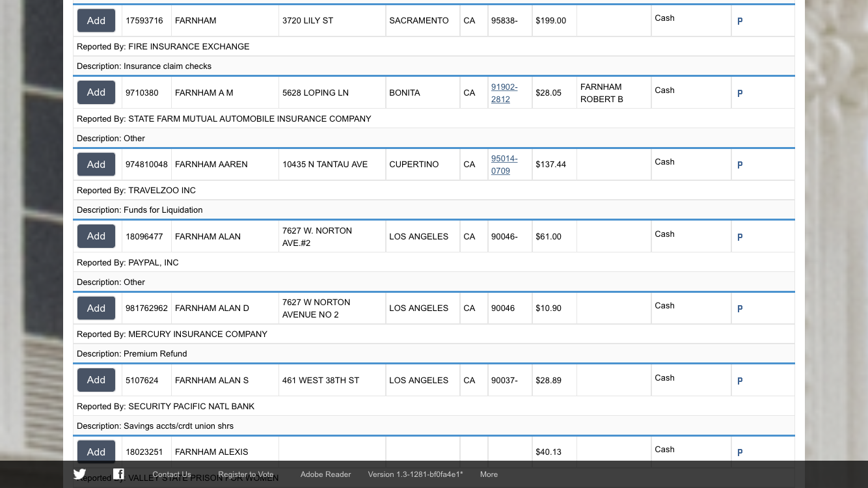Open the More footer menu

pyautogui.click(x=489, y=474)
